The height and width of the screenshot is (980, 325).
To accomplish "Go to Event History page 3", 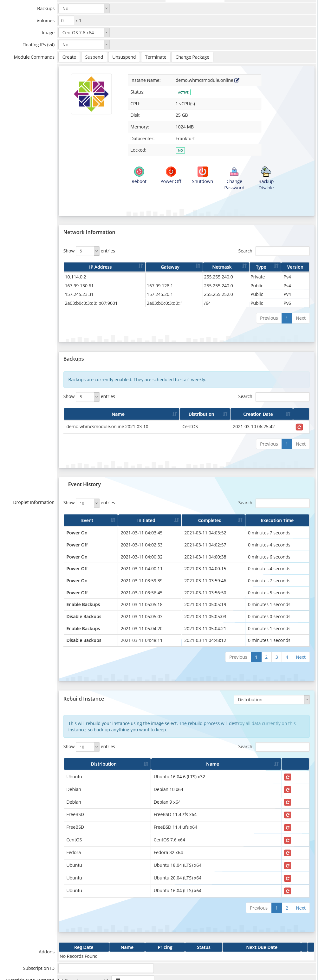I will (x=277, y=657).
